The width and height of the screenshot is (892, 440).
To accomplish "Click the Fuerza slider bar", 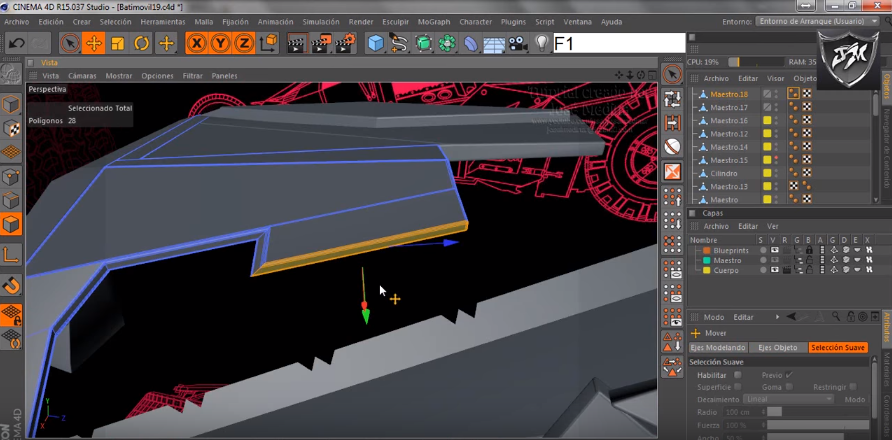I will 818,425.
